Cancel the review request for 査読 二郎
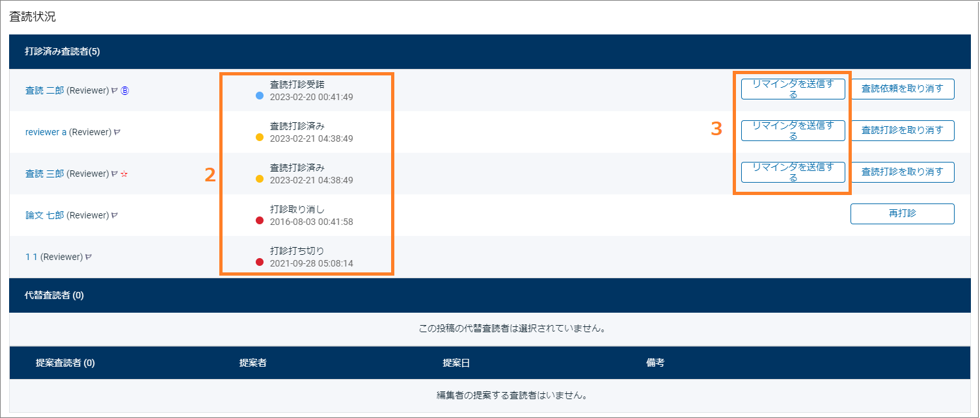The image size is (980, 418). click(x=903, y=88)
